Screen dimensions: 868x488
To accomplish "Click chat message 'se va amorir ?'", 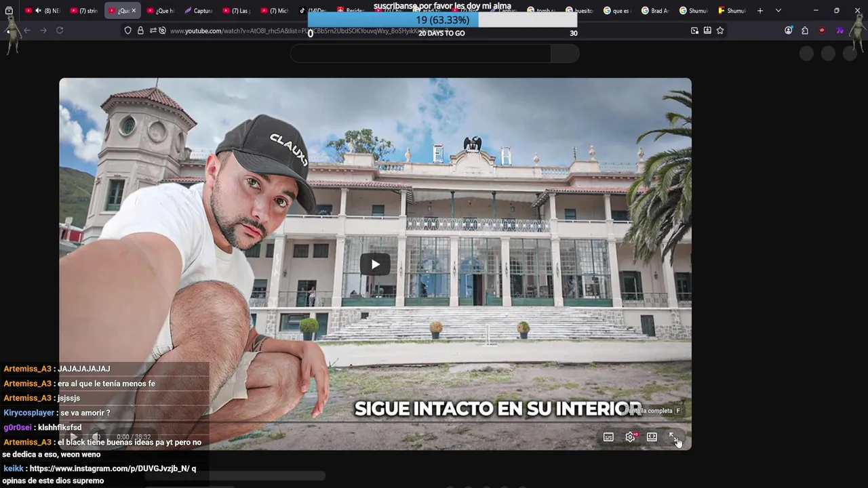I will (85, 413).
